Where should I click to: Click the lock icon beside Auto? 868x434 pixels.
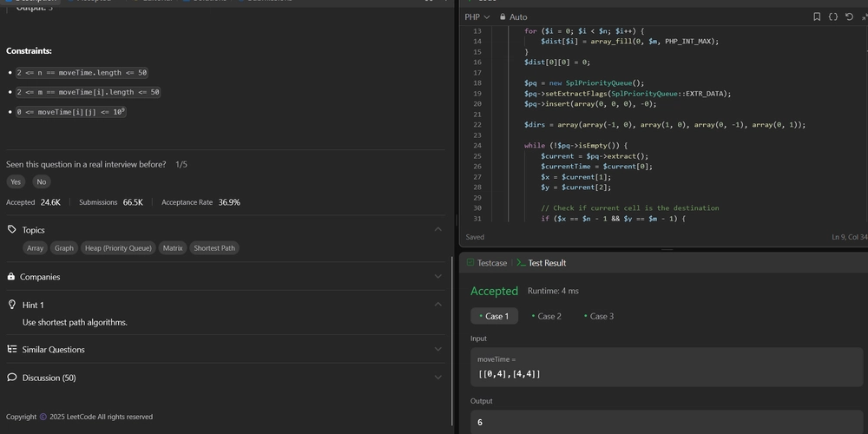coord(503,17)
